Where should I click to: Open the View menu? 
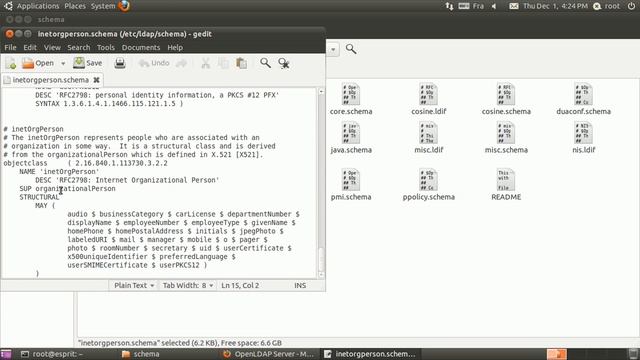(x=52, y=47)
